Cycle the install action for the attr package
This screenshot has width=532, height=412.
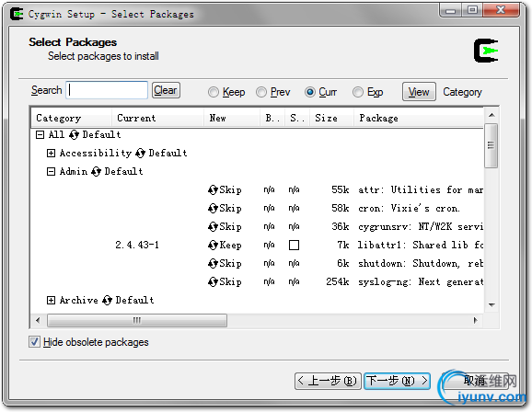pyautogui.click(x=213, y=189)
